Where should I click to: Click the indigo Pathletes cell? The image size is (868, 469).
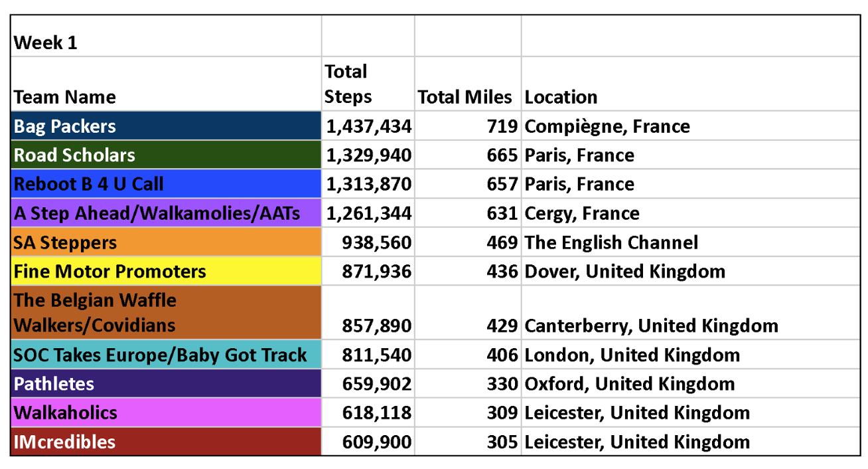166,383
